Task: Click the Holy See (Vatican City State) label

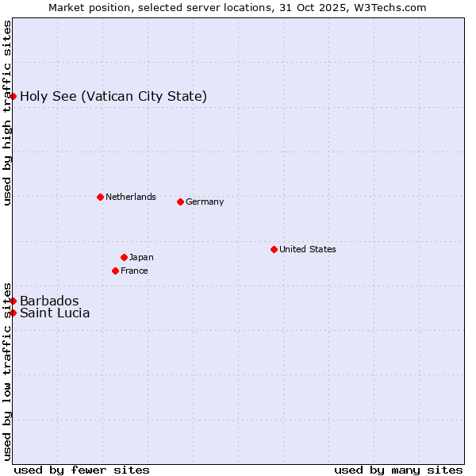Action: click(113, 97)
